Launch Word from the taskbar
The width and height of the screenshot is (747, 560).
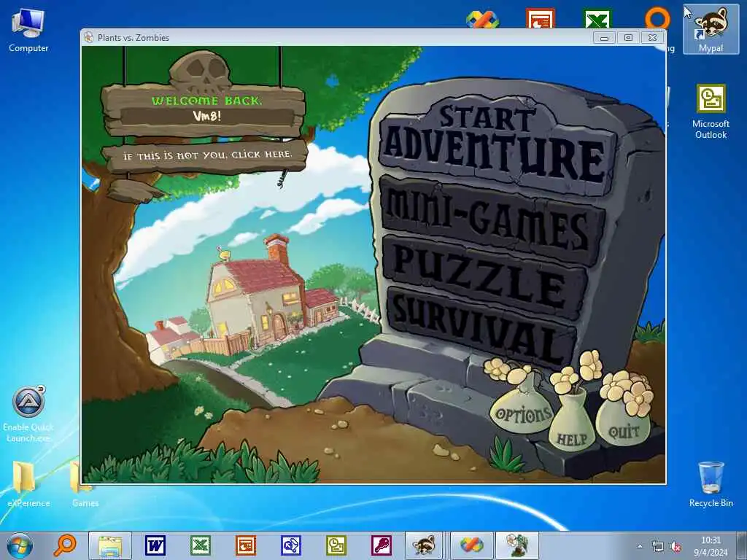(x=155, y=545)
